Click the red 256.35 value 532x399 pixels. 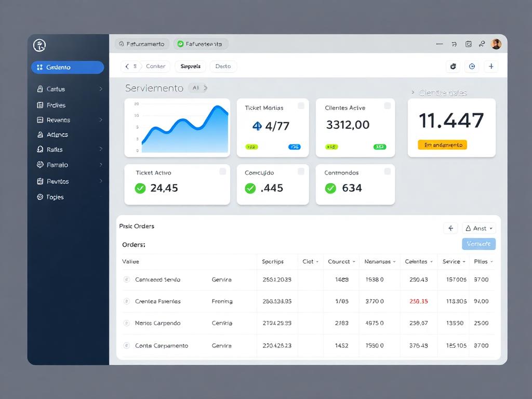click(419, 301)
